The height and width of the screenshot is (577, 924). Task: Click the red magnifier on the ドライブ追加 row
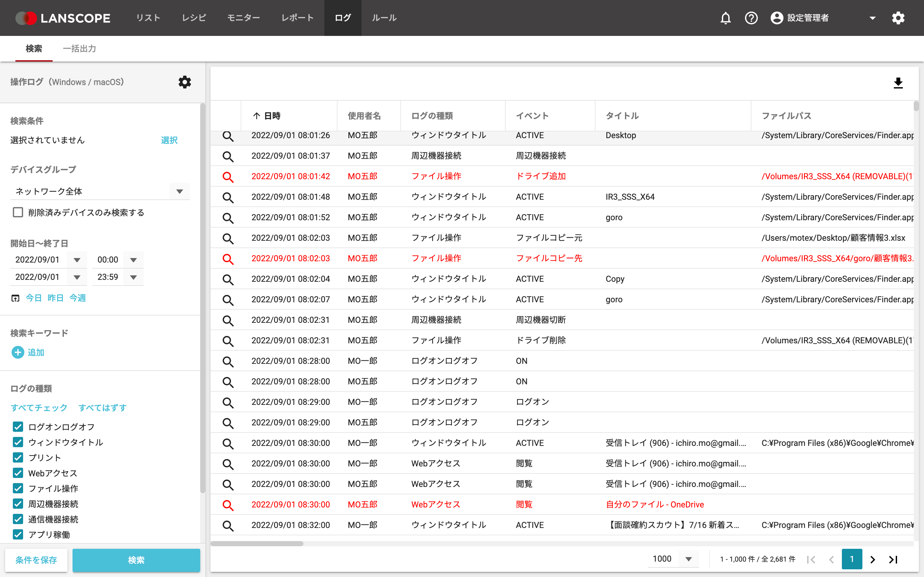[228, 177]
